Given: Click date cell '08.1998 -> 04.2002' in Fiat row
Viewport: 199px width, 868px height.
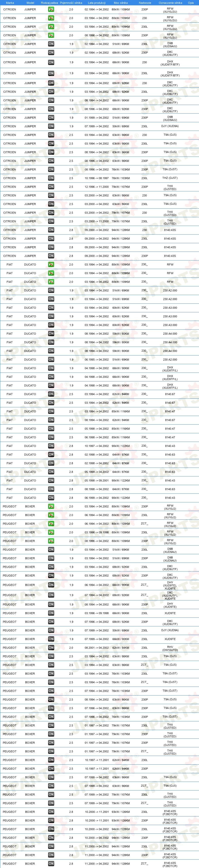Looking at the screenshot, I should coord(97,489).
